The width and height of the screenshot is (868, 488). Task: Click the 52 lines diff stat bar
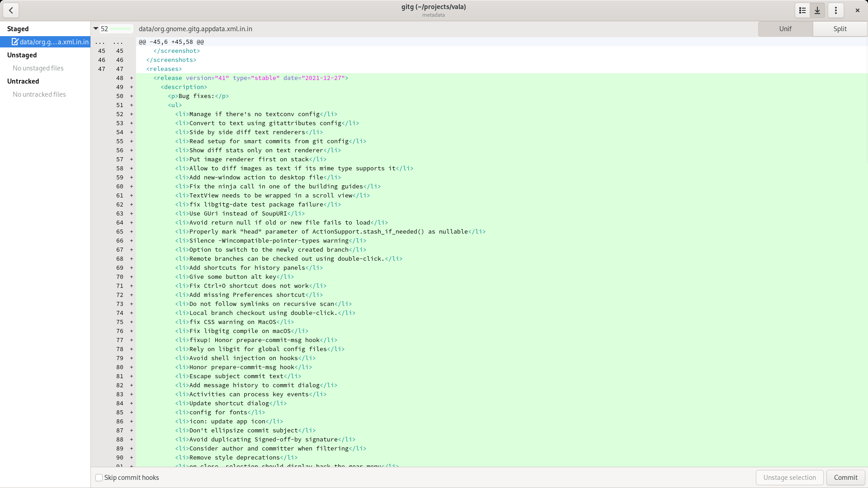pos(120,28)
